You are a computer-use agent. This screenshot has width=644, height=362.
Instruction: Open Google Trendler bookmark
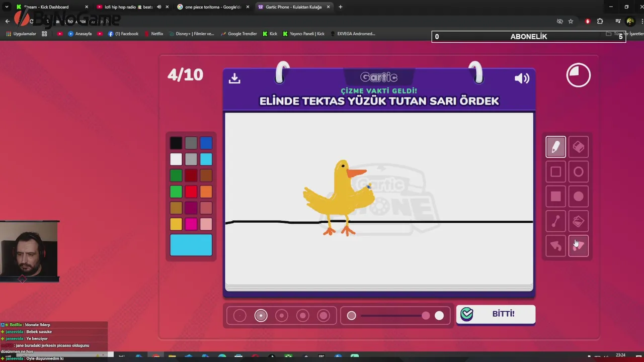point(239,34)
